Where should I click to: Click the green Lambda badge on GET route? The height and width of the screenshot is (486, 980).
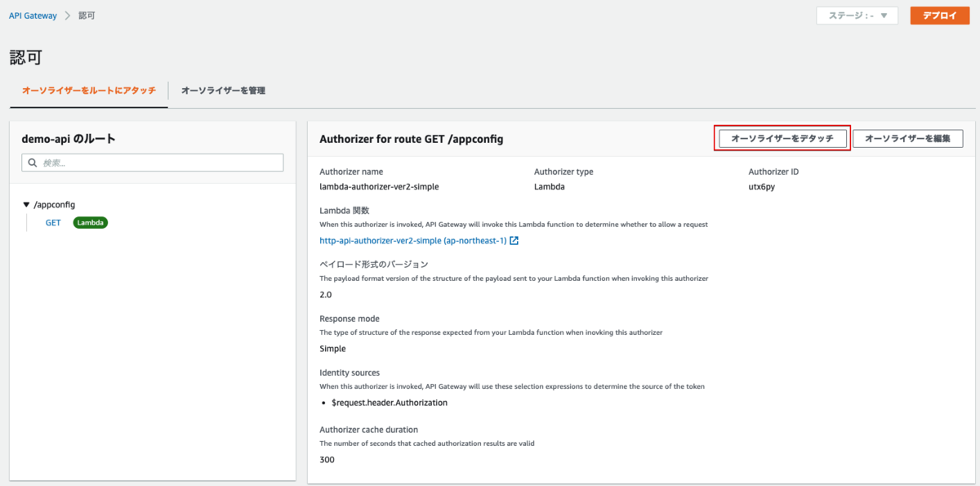[91, 222]
